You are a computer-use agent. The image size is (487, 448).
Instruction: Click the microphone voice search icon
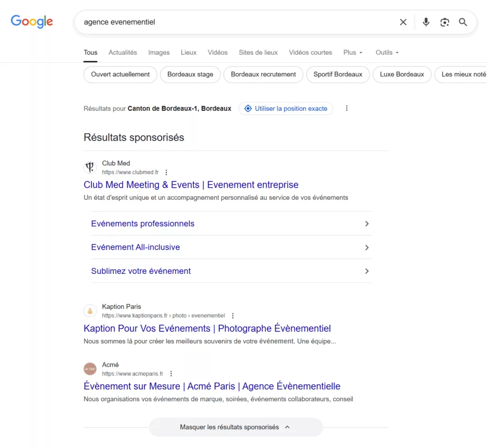(426, 22)
